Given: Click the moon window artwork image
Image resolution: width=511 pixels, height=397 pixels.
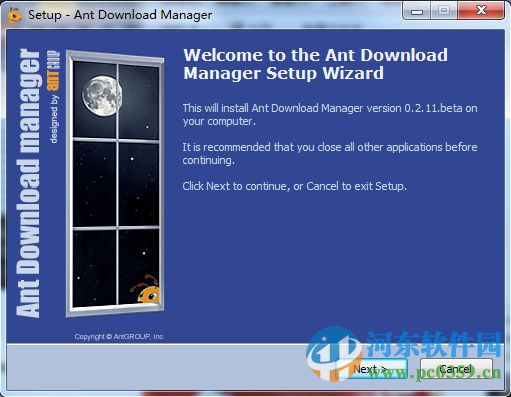Looking at the screenshot, I should pos(115,183).
